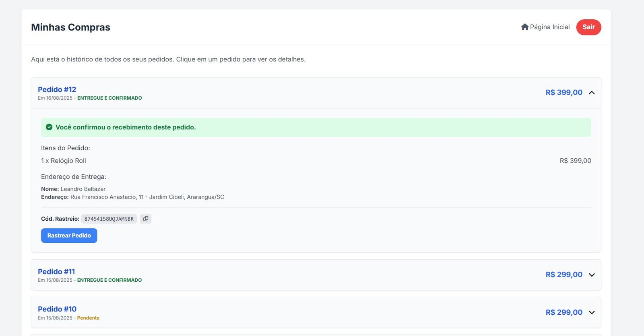
Task: Expand Pedido #10 with its down chevron
Action: (x=591, y=312)
